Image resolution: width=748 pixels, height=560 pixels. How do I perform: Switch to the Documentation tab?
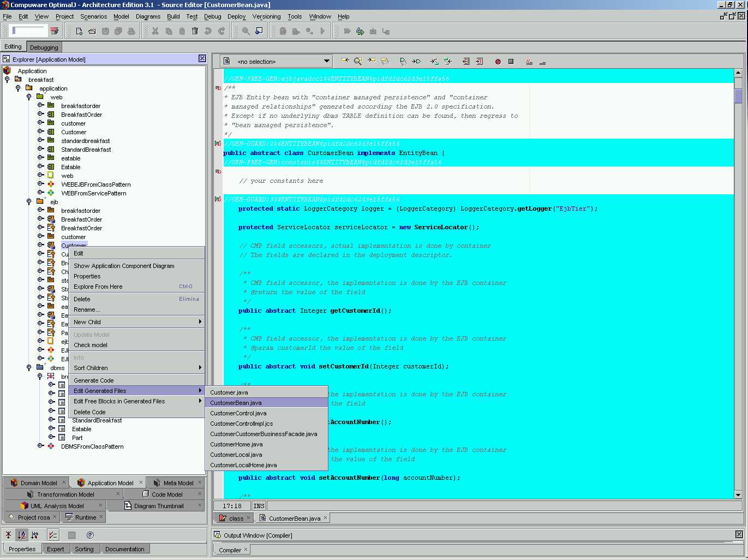[x=125, y=549]
